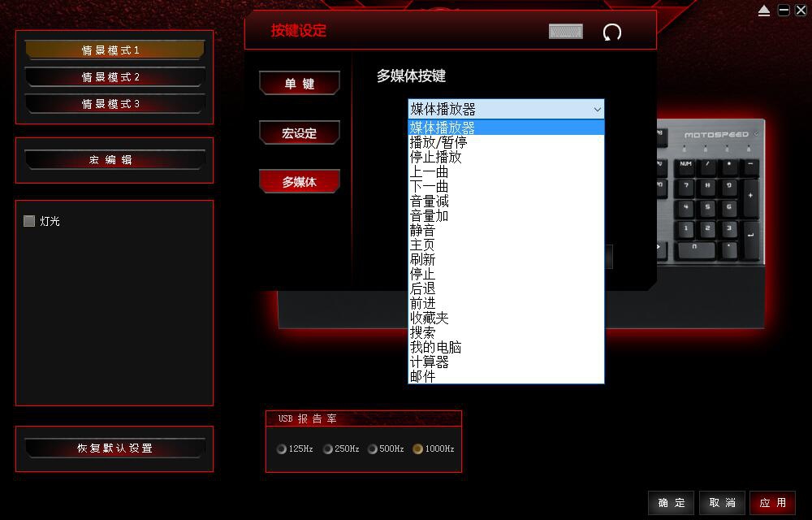
Task: Select 播放/暂停 from the dropdown list
Action: (x=438, y=142)
